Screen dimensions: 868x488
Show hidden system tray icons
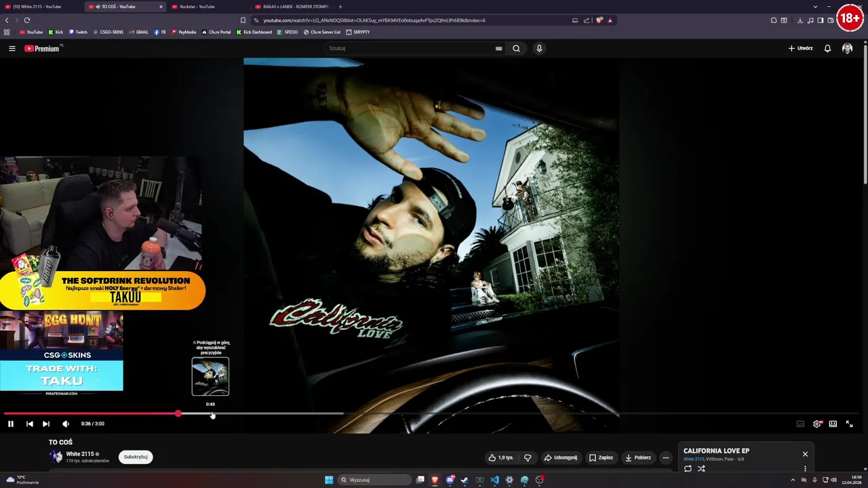[x=793, y=480]
